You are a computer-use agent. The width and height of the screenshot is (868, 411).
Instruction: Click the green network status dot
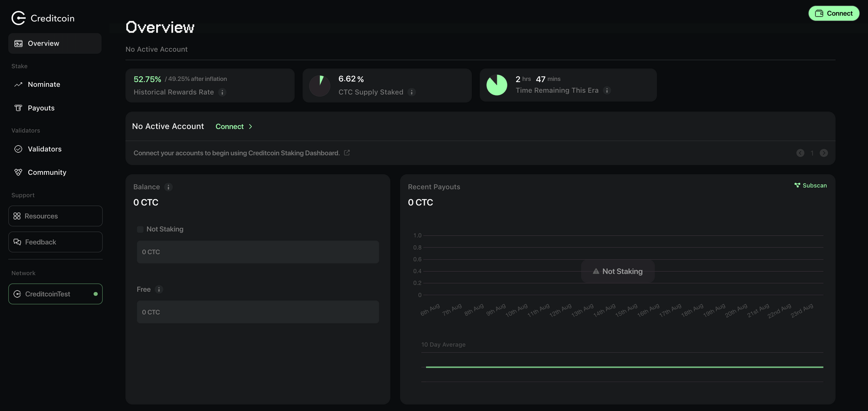click(95, 294)
